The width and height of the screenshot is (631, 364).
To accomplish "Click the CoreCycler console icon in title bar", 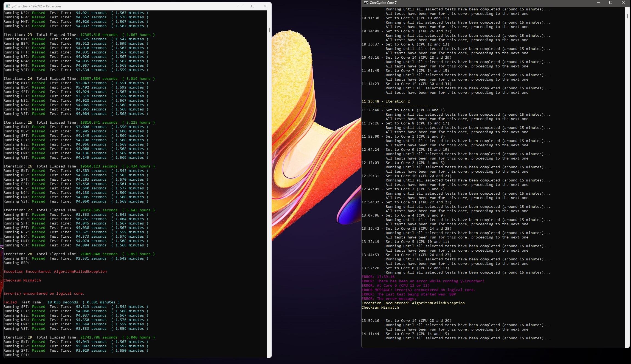I will click(366, 3).
